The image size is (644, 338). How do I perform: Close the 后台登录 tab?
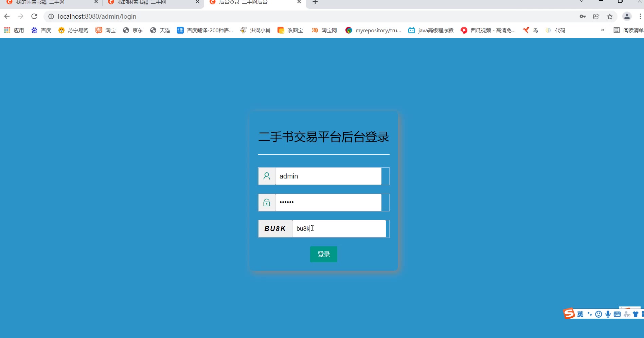(x=299, y=2)
